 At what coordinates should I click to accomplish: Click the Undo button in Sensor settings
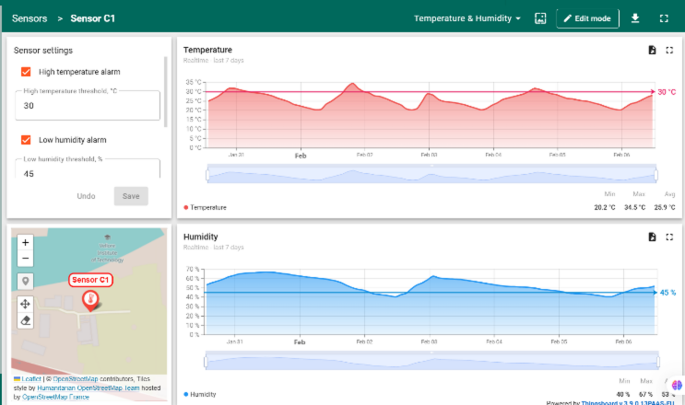(86, 196)
